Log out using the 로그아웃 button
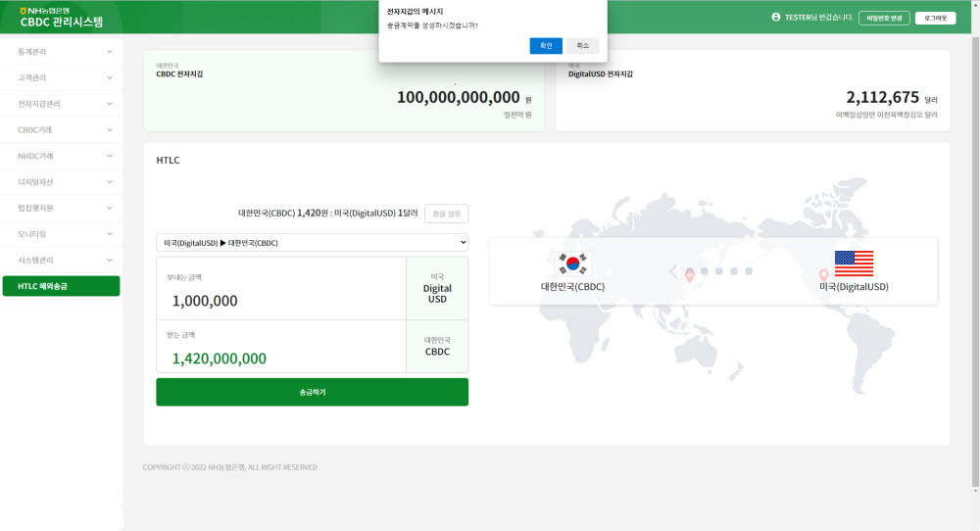 point(935,18)
